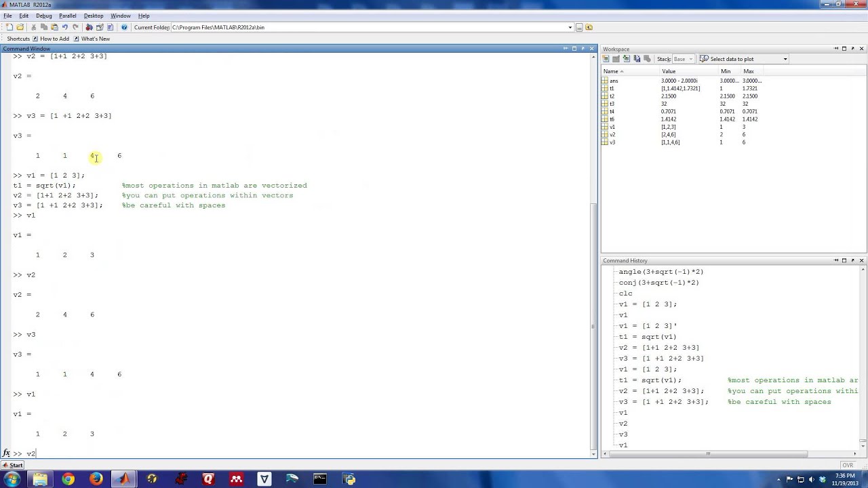
Task: Browse for folder with the ellipsis button
Action: (579, 27)
